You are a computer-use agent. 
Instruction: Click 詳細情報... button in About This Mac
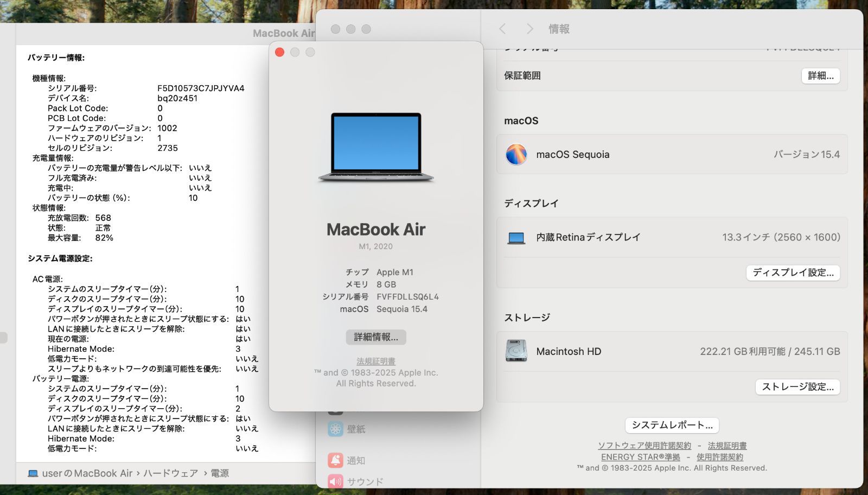coord(376,337)
